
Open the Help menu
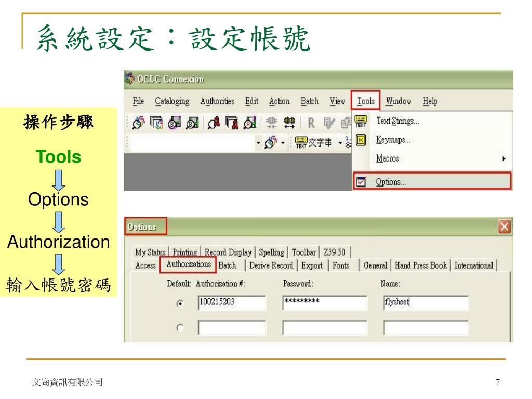tap(430, 101)
